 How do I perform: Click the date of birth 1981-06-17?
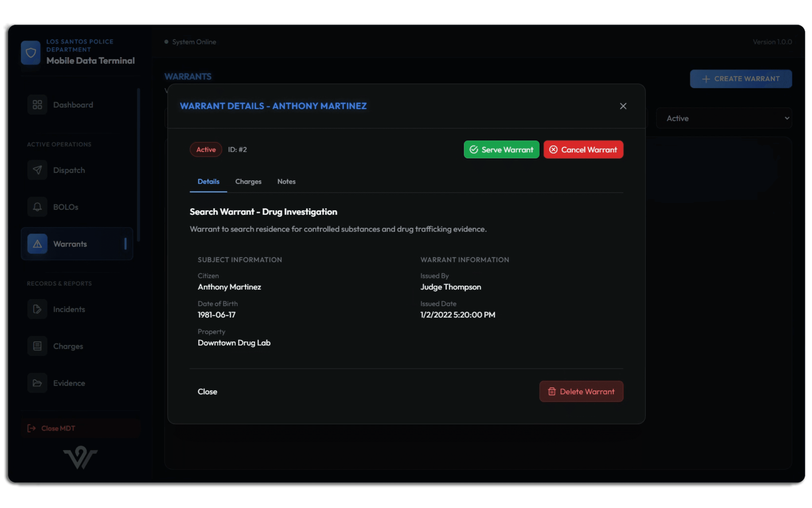pos(216,315)
